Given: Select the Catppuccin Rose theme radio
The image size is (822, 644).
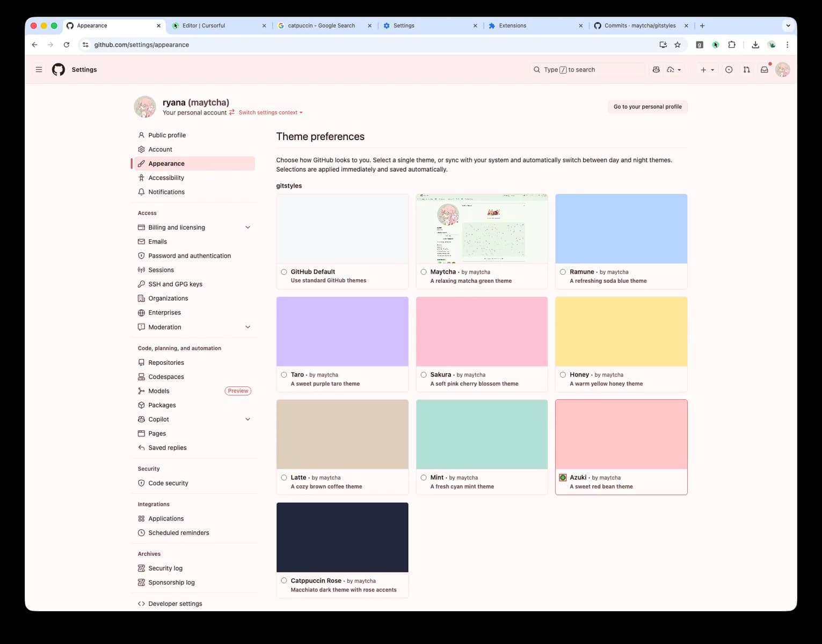Looking at the screenshot, I should (284, 581).
